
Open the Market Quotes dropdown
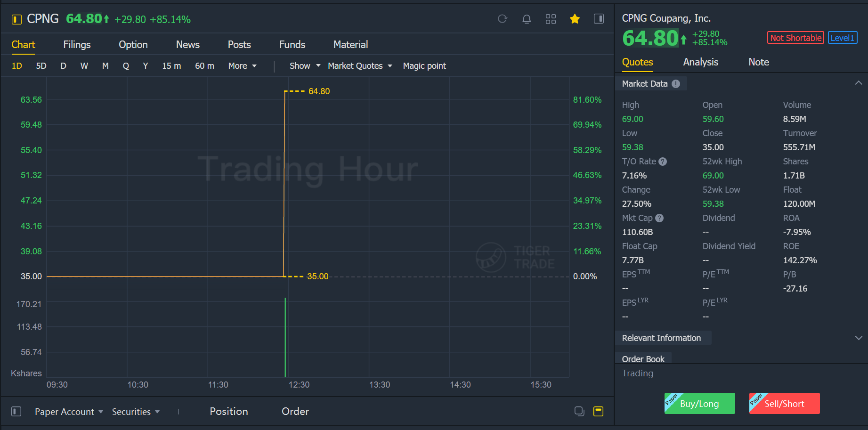(360, 66)
